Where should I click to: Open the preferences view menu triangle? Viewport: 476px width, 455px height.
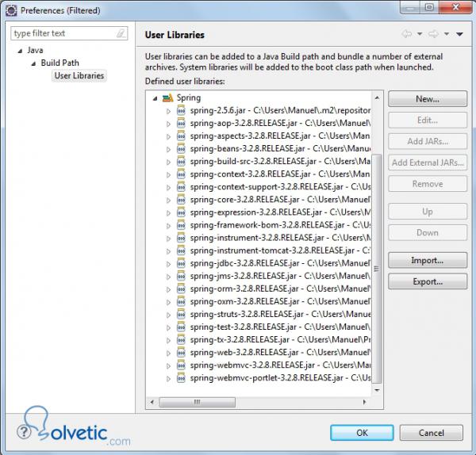coord(459,34)
